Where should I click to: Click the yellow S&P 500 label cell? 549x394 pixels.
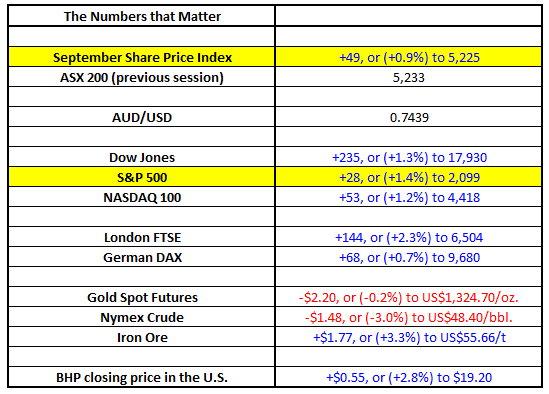pyautogui.click(x=142, y=177)
